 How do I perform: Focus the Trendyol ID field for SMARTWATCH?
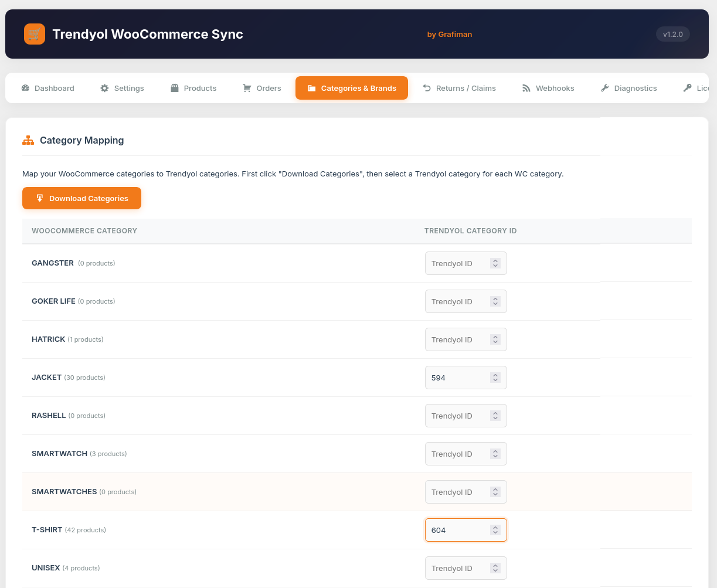(466, 454)
